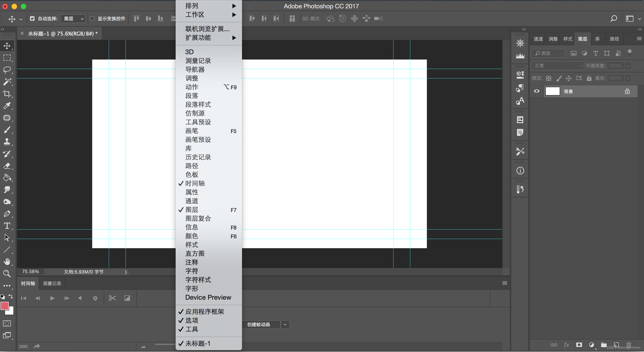Select the Eyedropper tool
Image resolution: width=644 pixels, height=352 pixels.
point(7,106)
